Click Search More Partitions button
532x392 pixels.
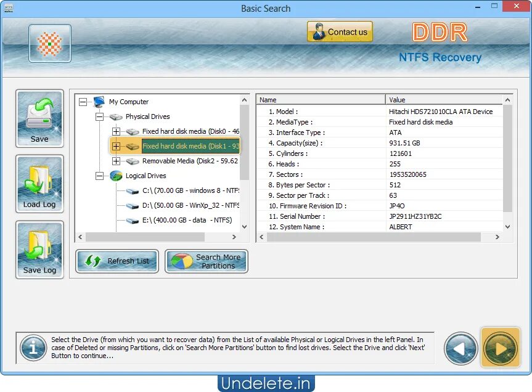click(x=207, y=261)
